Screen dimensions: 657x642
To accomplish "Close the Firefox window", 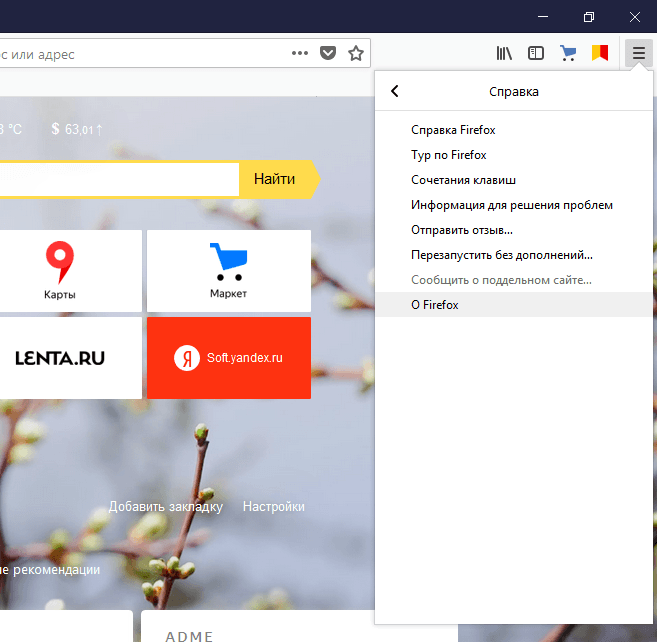I will pos(635,17).
